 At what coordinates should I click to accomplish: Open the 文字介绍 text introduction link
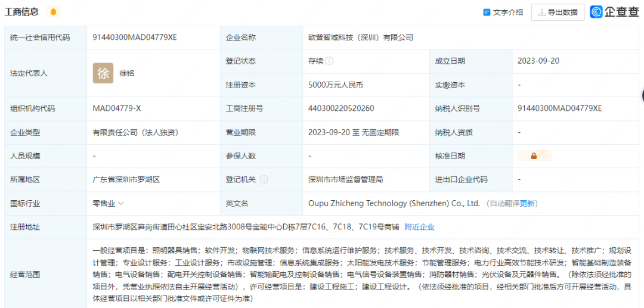click(x=507, y=13)
